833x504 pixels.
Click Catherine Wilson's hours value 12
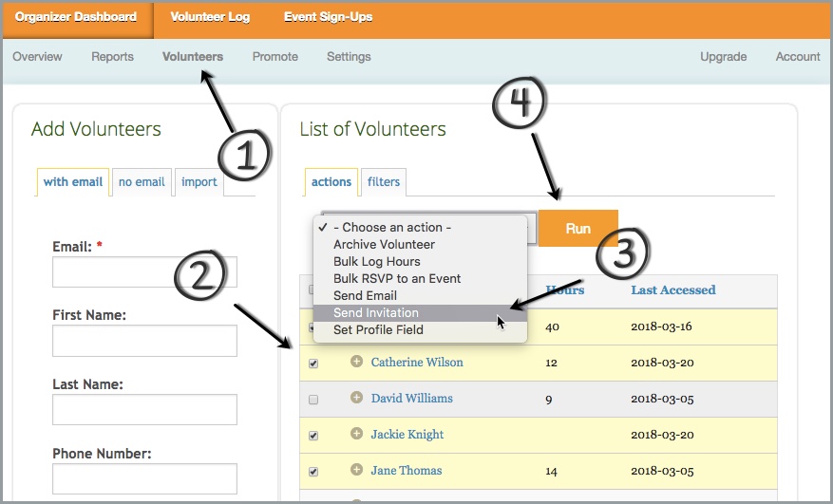(x=552, y=363)
